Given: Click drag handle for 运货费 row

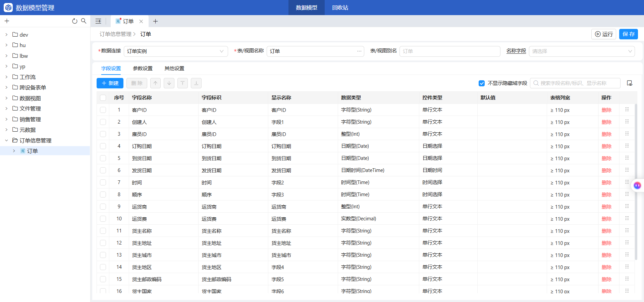Looking at the screenshot, I should pyautogui.click(x=627, y=218).
